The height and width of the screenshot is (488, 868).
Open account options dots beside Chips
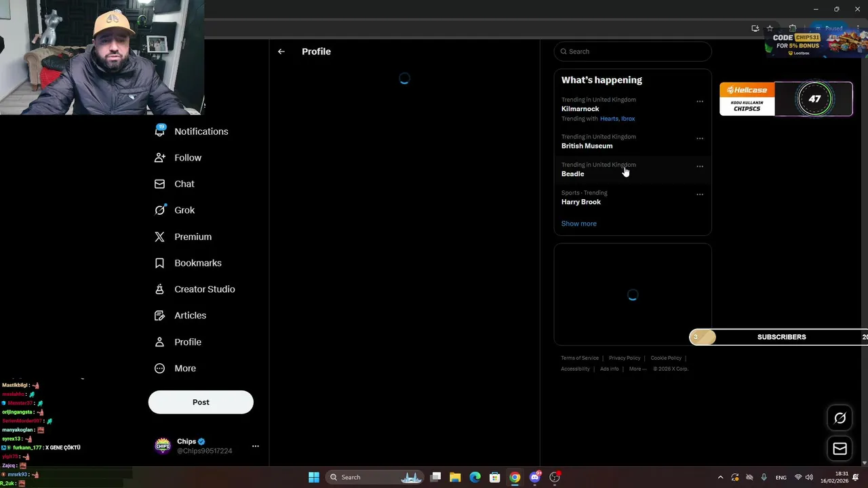255,446
